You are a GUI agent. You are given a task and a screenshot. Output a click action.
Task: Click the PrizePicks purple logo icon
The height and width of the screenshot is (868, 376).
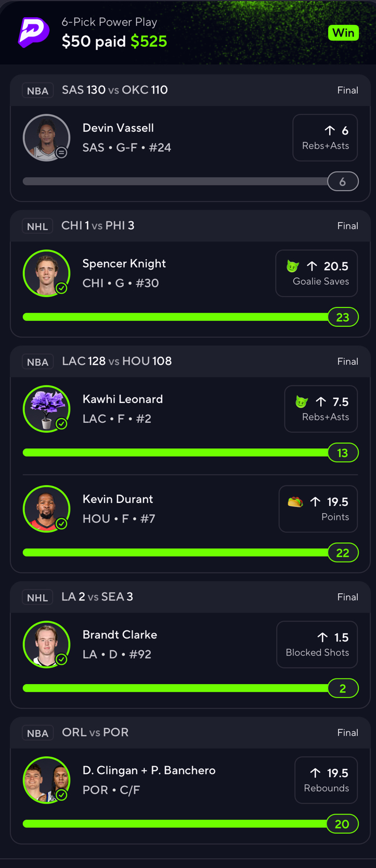(x=34, y=32)
